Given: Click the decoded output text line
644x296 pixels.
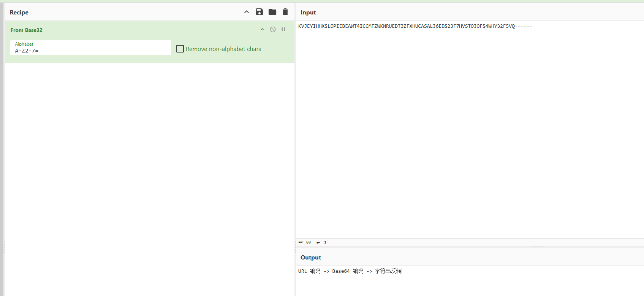Looking at the screenshot, I should pos(350,271).
